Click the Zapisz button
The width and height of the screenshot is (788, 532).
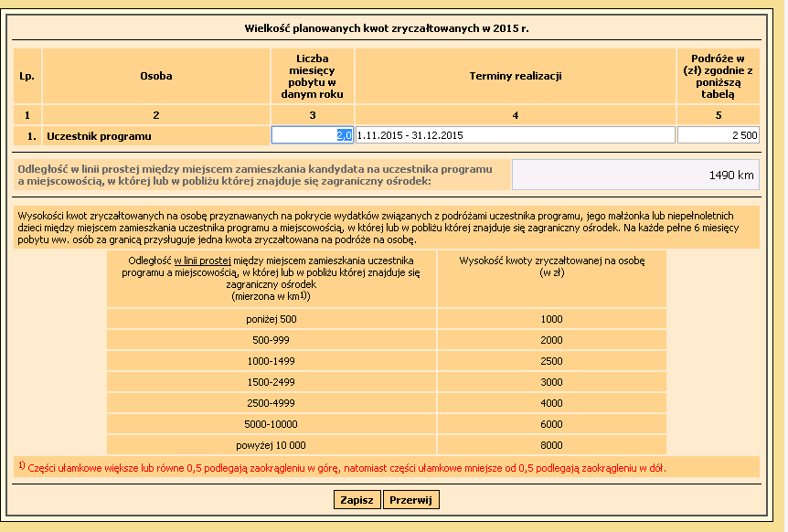[357, 500]
